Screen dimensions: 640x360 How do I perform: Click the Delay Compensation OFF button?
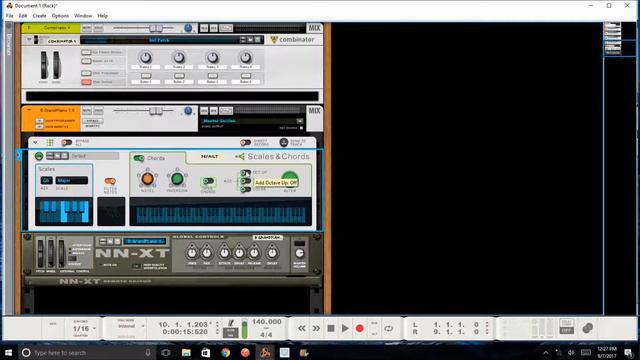coord(566,330)
